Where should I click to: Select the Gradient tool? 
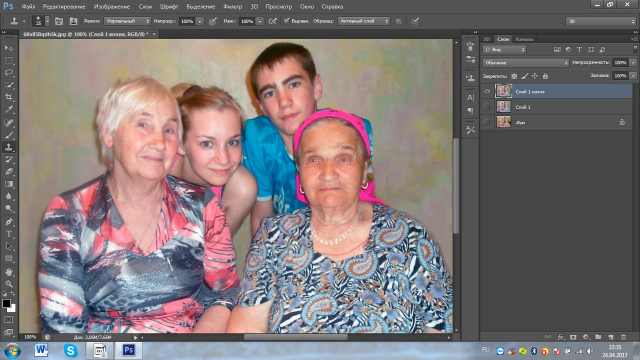(9, 184)
